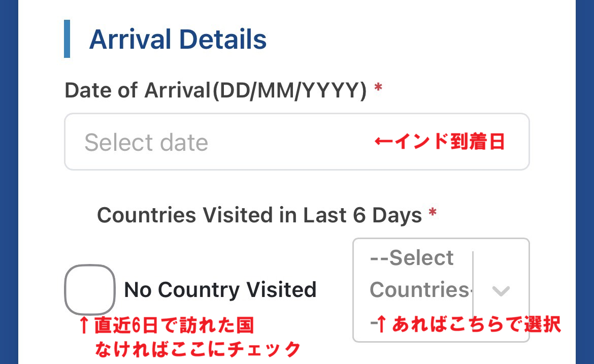Click the red "直近6日で訪れた国" annotation
The width and height of the screenshot is (594, 364).
tap(174, 325)
